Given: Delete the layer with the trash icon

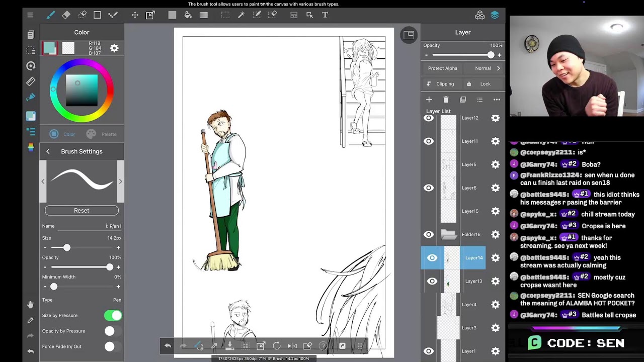Looking at the screenshot, I should [x=446, y=100].
